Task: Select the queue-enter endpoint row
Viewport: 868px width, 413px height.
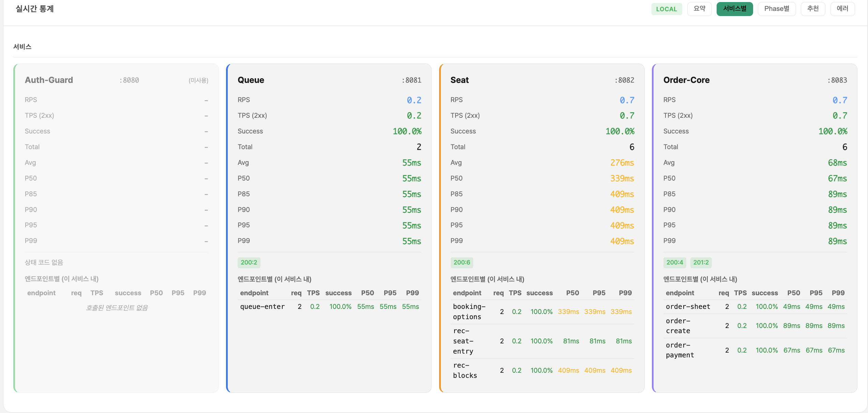Action: pos(263,307)
